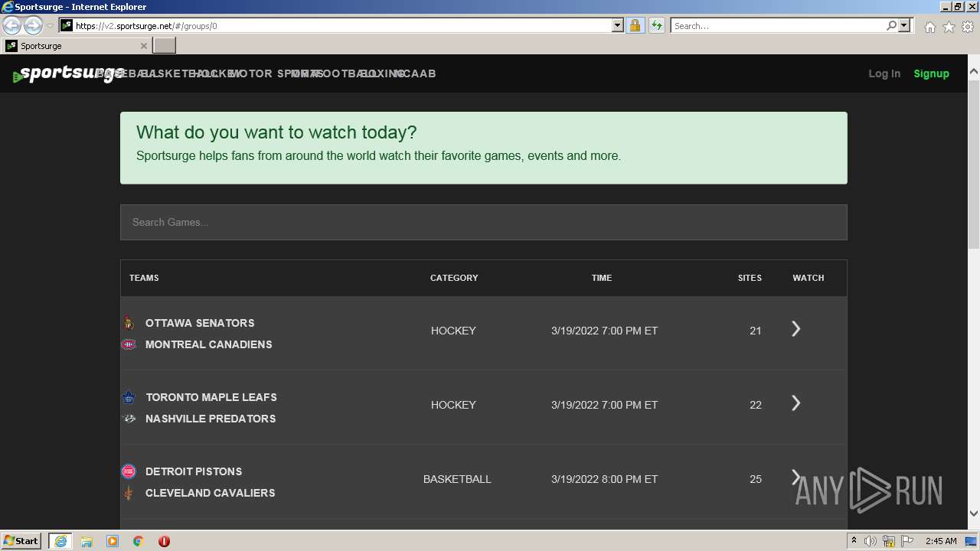Image resolution: width=980 pixels, height=551 pixels.
Task: Click the red Opera-like taskbar icon
Action: click(x=164, y=541)
